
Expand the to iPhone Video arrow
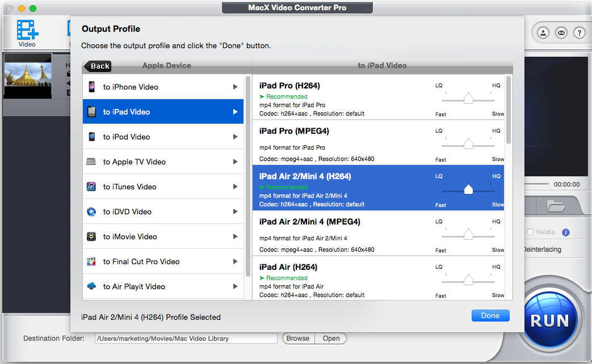235,87
